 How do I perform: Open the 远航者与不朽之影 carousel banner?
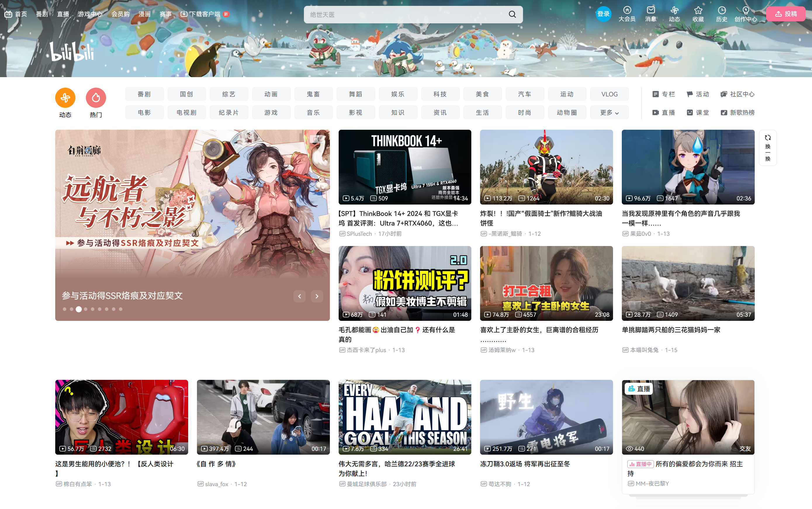point(192,225)
